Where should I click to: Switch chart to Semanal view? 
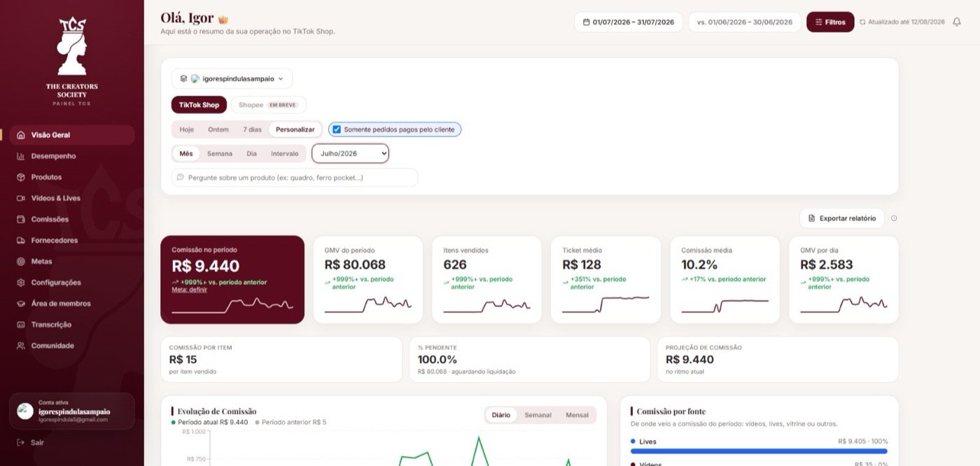point(538,415)
